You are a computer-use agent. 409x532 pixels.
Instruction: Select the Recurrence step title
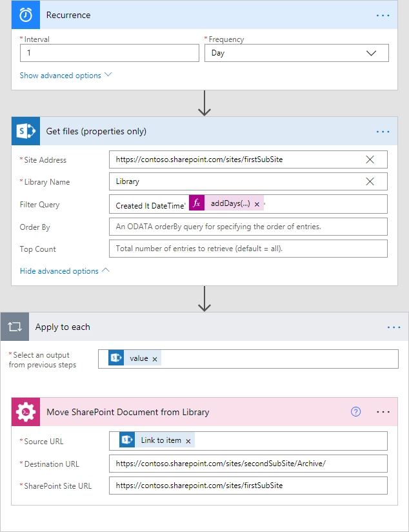(68, 15)
